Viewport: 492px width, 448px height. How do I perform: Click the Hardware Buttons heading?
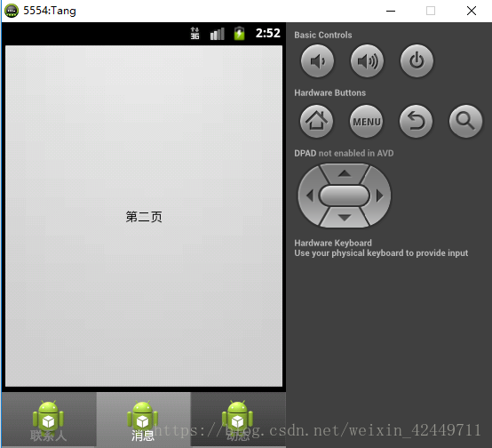329,92
